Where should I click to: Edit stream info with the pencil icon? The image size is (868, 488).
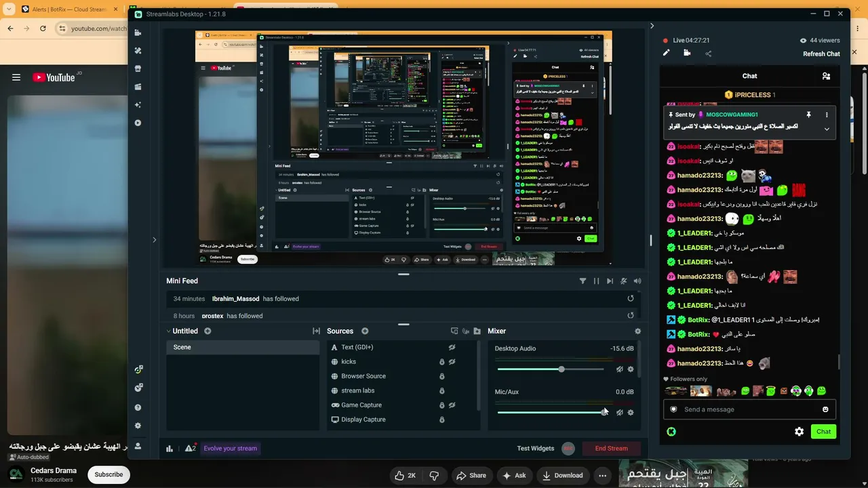point(666,53)
